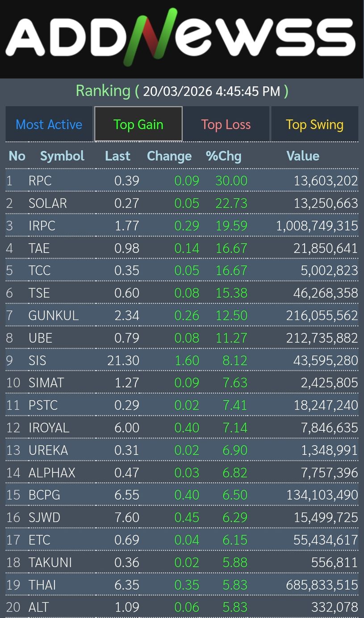Click the ranking date and time text
This screenshot has height=618, width=364.
coord(212,92)
